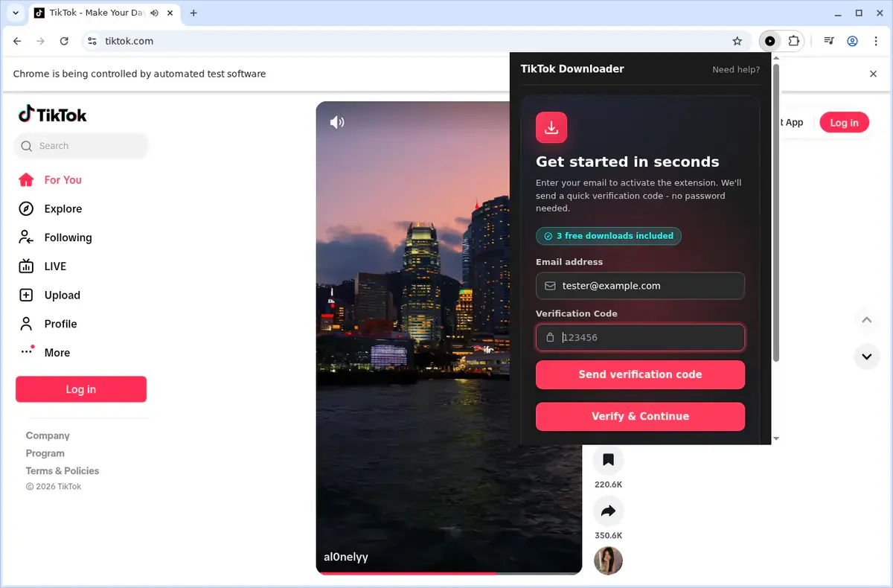Viewport: 893px width, 588px height.
Task: Open the Chrome profile icon
Action: point(852,41)
